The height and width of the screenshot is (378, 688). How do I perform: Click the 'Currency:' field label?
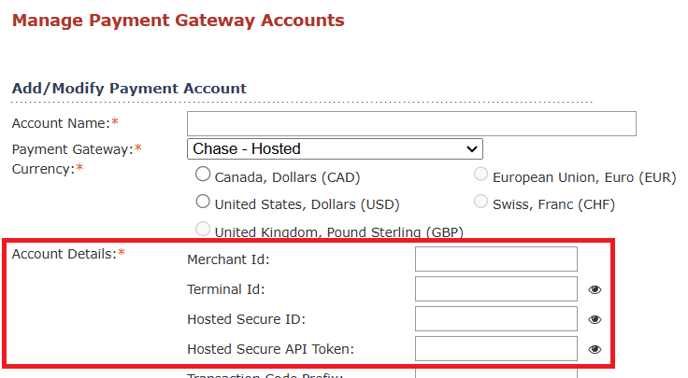click(47, 169)
